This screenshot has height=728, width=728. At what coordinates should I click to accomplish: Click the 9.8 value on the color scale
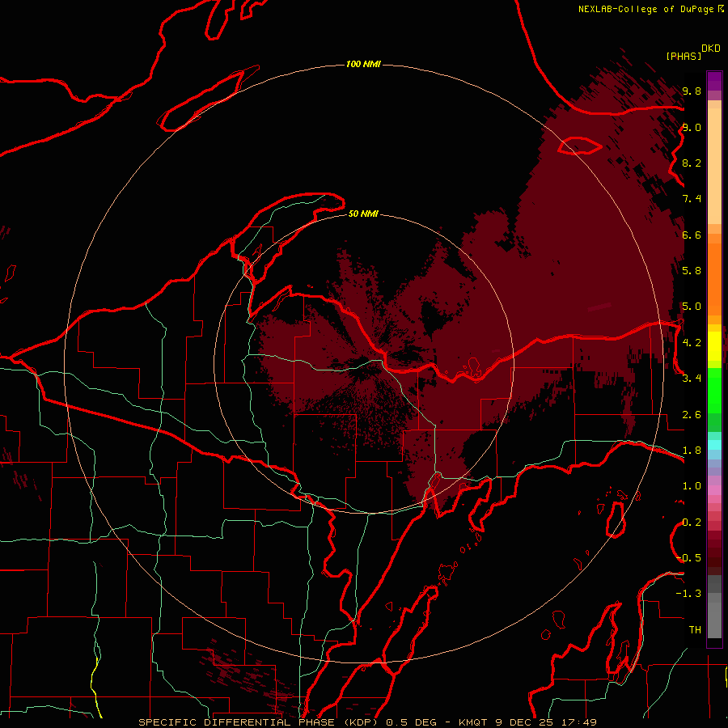coord(692,91)
